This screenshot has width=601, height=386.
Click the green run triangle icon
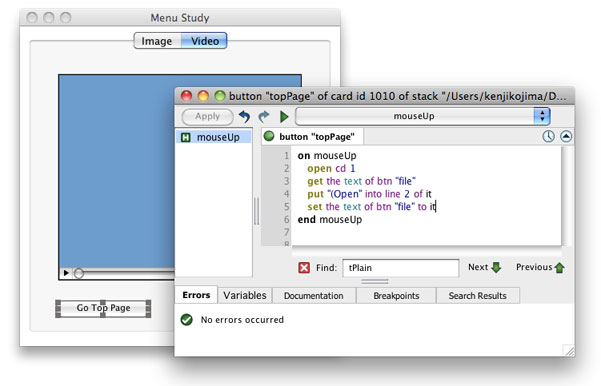[x=284, y=117]
